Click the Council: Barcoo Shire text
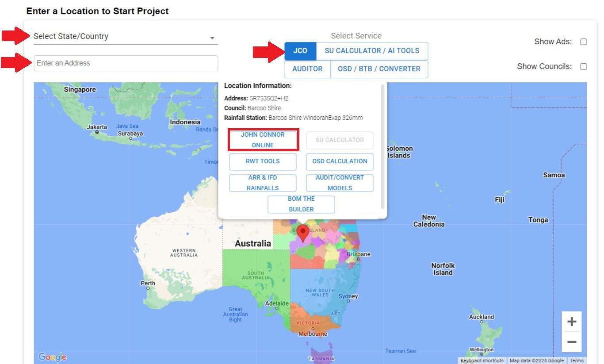Viewport: 604px width, 364px height. pos(252,108)
